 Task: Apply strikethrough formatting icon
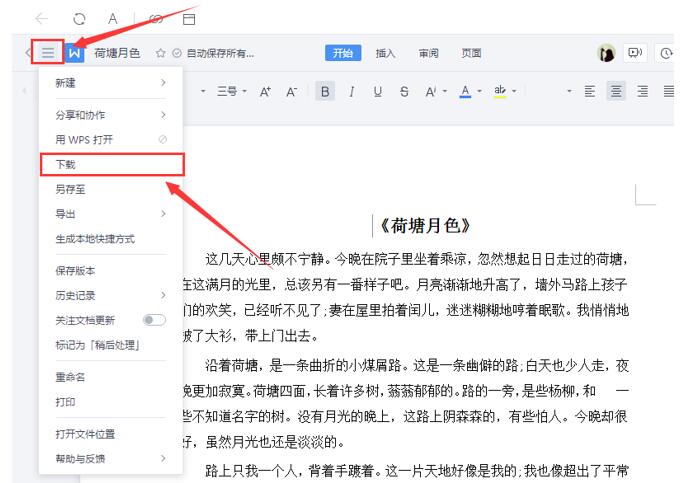404,91
